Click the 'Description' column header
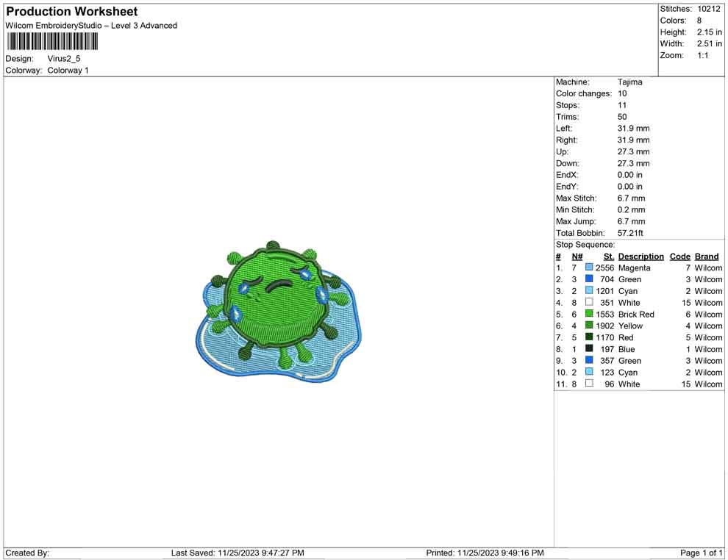Screen dimensions: 728x560 click(x=640, y=256)
